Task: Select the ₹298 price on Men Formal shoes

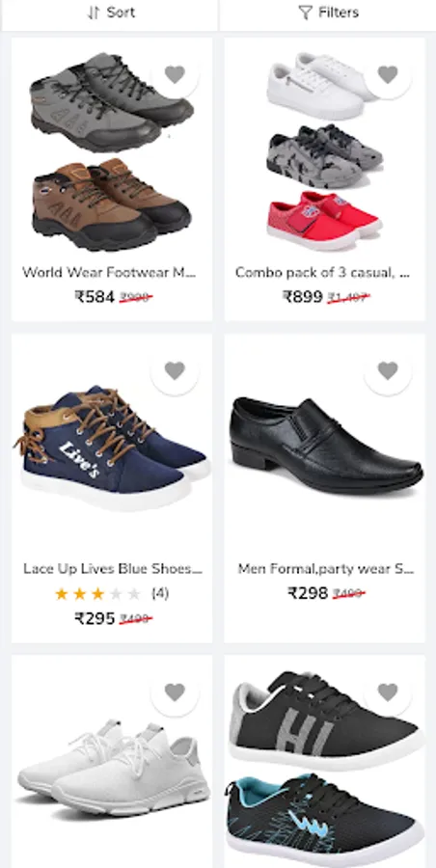Action: (x=308, y=593)
